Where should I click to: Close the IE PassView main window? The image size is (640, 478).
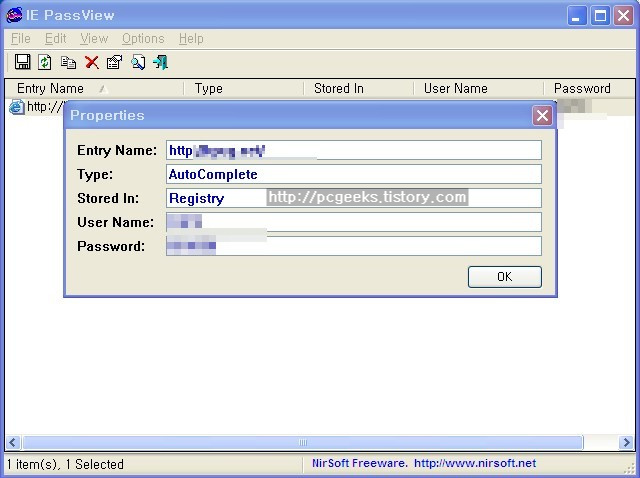[624, 16]
